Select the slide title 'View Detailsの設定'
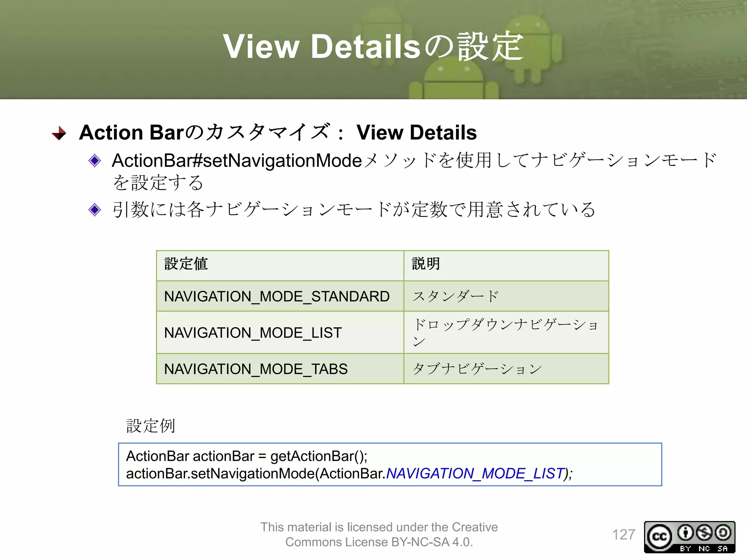The width and height of the screenshot is (747, 560). 373,46
